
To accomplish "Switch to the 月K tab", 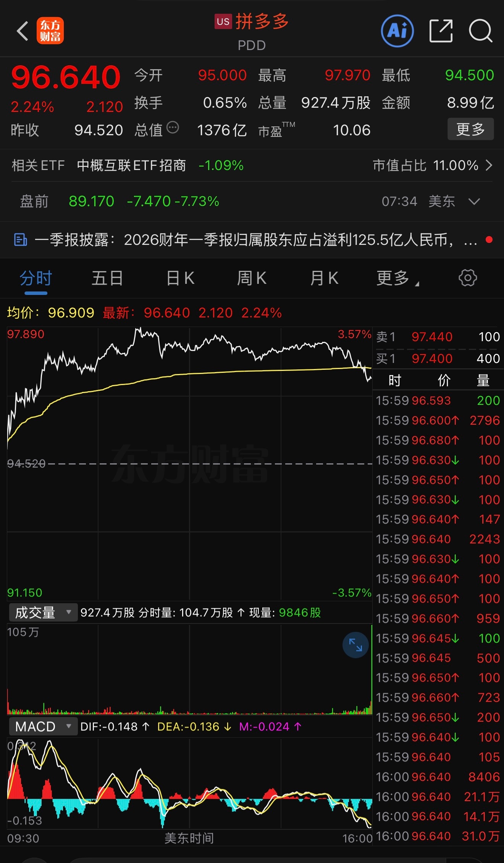I will (x=324, y=278).
